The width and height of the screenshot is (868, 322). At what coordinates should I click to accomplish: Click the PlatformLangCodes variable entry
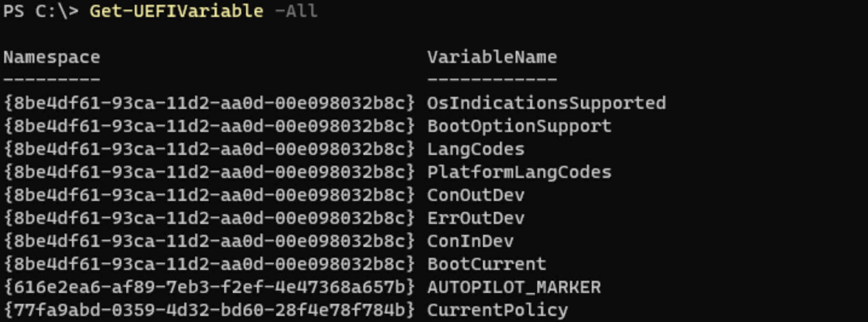pos(519,172)
